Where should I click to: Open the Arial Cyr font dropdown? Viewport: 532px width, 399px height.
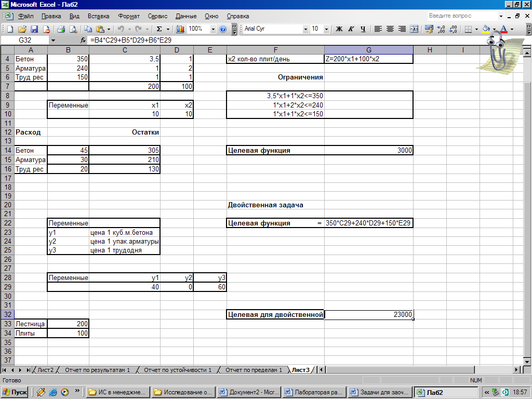(305, 29)
